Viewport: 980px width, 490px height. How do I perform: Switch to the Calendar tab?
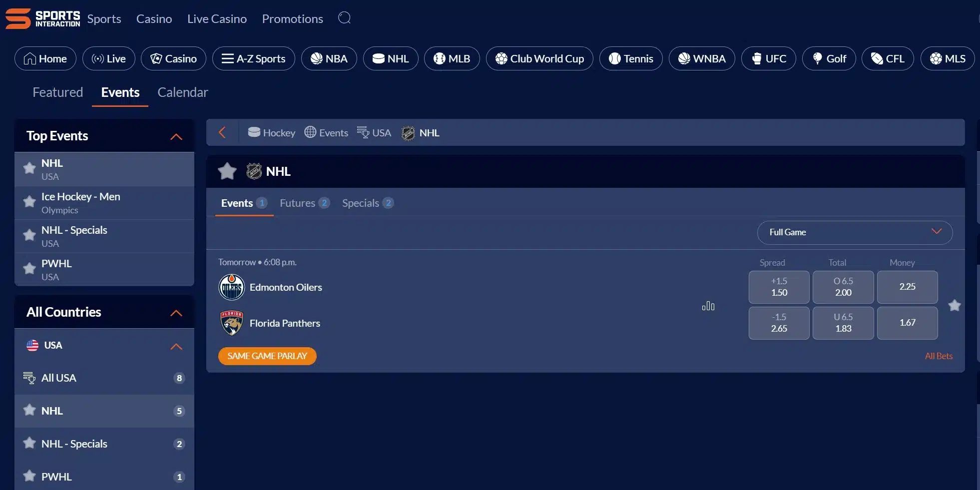(183, 92)
